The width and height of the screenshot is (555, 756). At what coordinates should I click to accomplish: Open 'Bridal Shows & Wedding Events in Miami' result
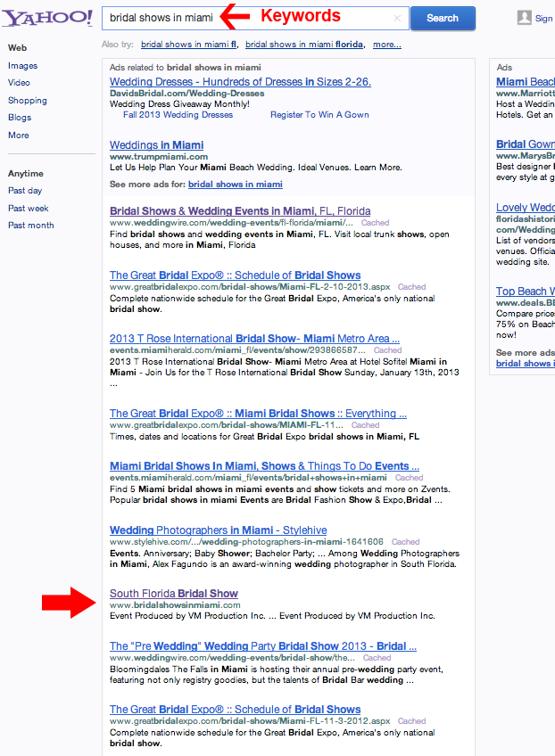click(240, 211)
